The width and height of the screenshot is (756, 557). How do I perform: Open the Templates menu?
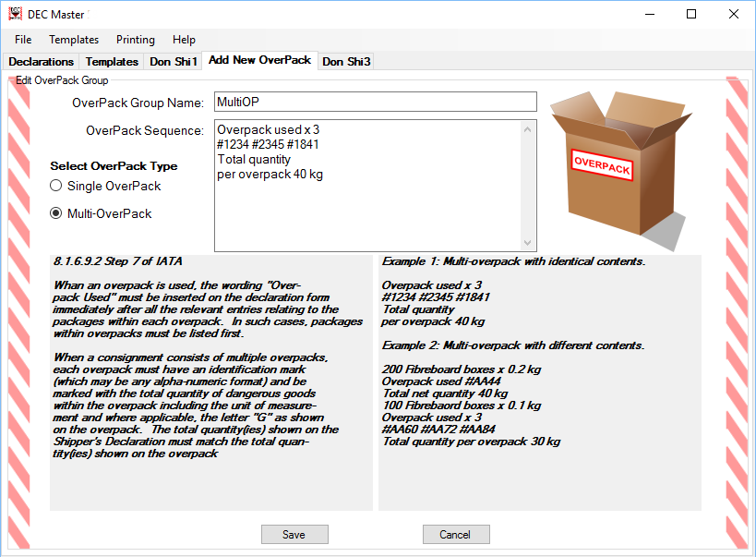click(74, 40)
